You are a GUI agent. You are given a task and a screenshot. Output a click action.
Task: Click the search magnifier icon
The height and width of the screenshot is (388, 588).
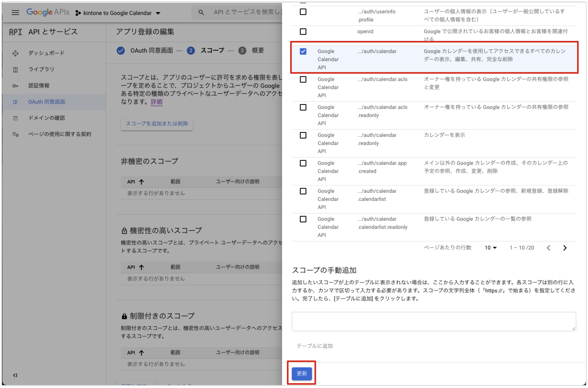[201, 13]
